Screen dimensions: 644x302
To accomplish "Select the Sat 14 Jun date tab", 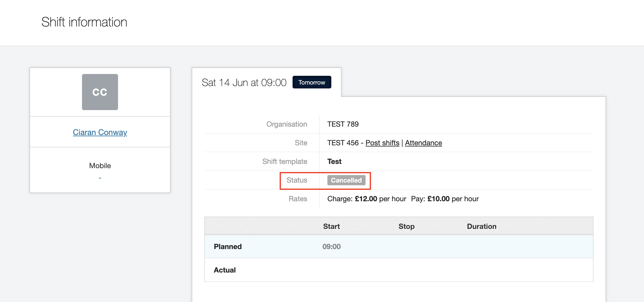I will [244, 83].
